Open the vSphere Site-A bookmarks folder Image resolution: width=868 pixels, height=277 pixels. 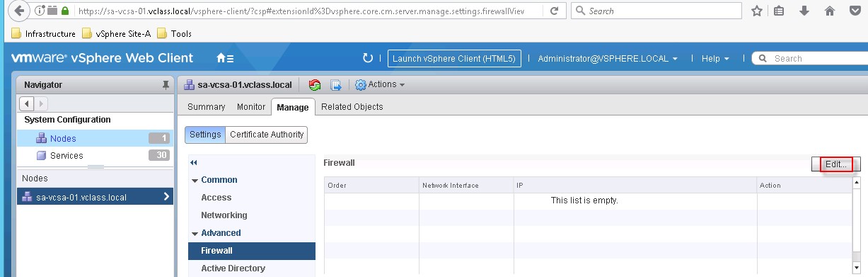[x=116, y=33]
